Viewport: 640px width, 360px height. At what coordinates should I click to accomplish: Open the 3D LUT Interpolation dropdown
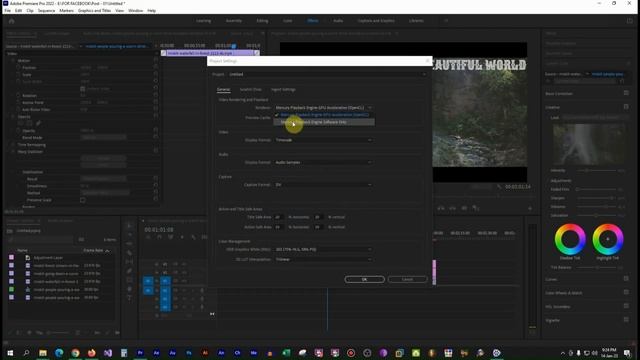pos(324,259)
